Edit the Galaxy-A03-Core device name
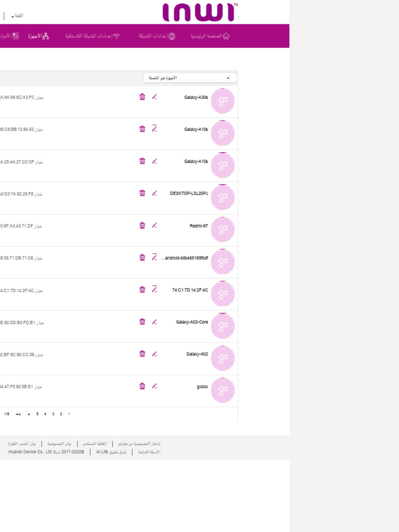This screenshot has width=399, height=532. (x=154, y=322)
